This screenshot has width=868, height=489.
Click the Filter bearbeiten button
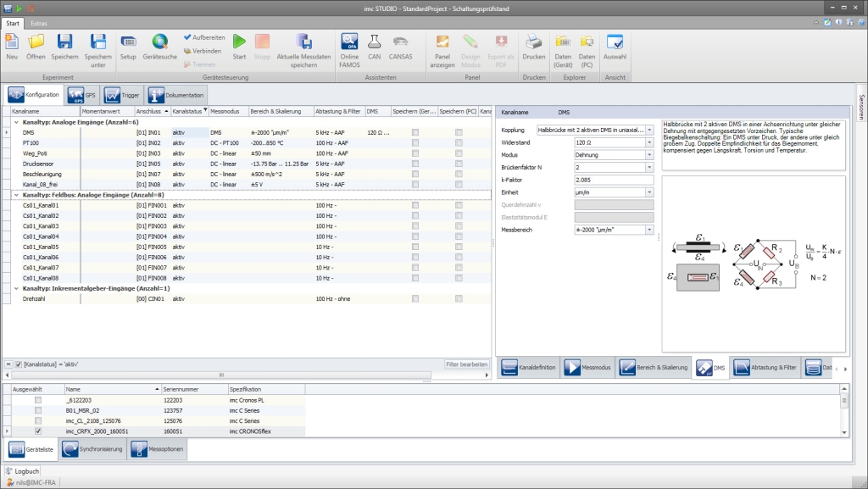click(467, 364)
